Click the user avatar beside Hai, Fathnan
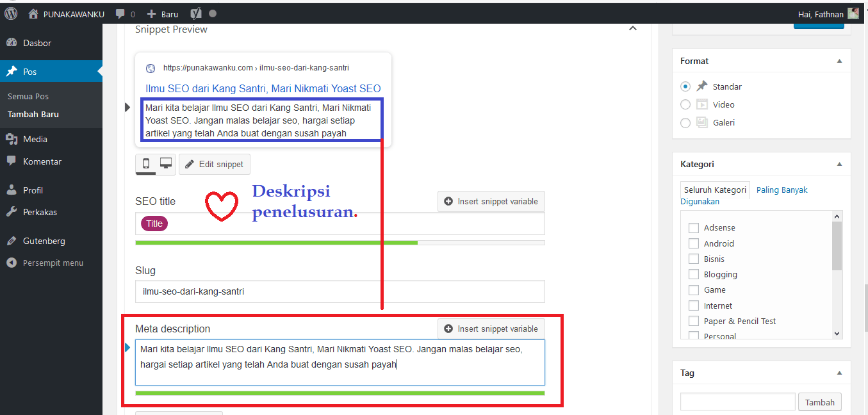The height and width of the screenshot is (415, 868). pos(853,13)
